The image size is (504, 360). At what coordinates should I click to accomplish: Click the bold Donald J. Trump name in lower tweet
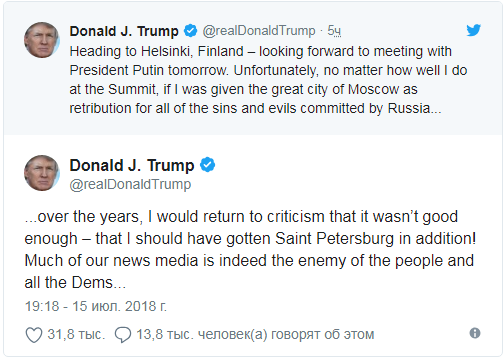point(132,165)
